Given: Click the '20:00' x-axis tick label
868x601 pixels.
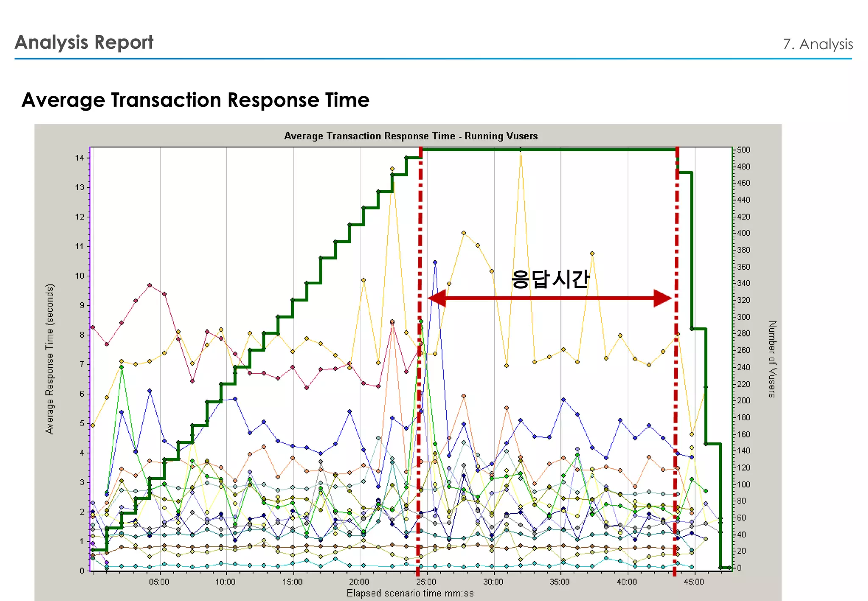Looking at the screenshot, I should tap(359, 582).
